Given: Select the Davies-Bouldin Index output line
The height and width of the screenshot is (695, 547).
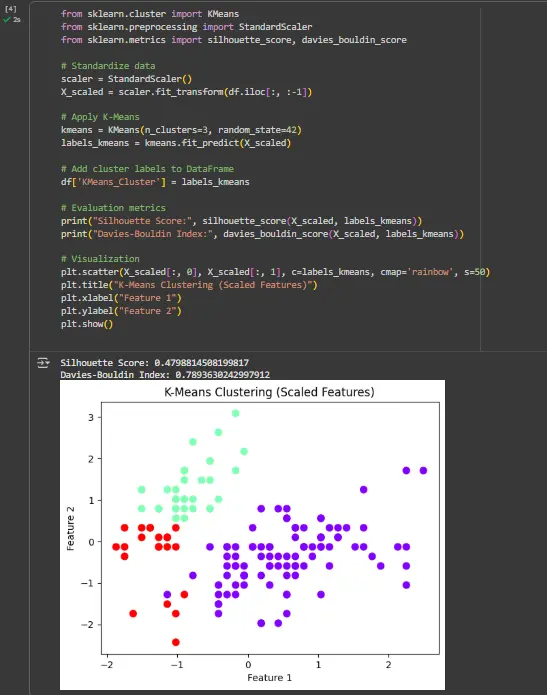Looking at the screenshot, I should (165, 375).
